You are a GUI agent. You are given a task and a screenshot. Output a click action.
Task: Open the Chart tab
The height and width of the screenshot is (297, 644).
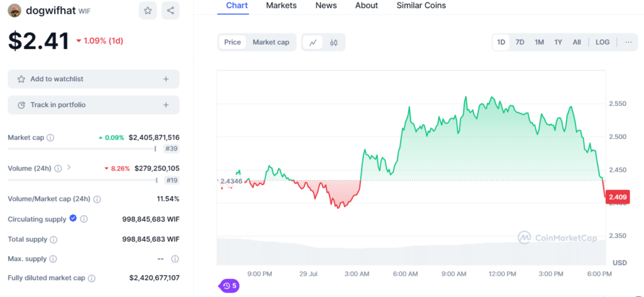[237, 6]
